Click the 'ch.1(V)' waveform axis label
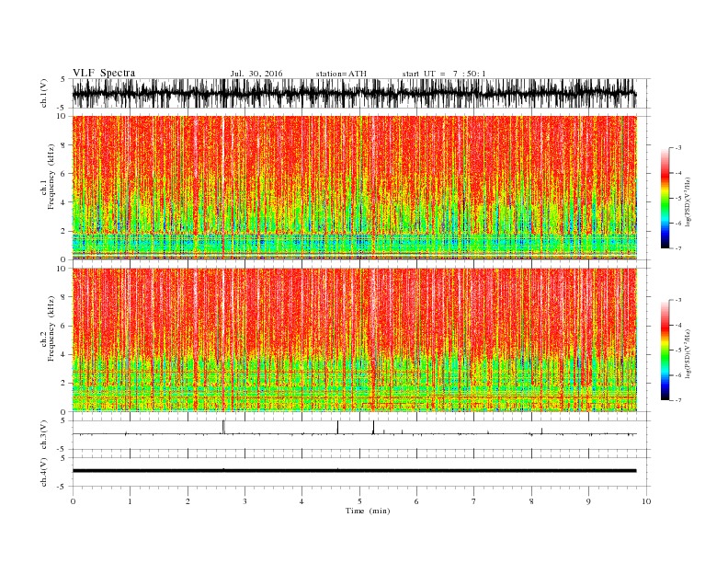Image resolution: width=728 pixels, height=563 pixels. (x=44, y=93)
